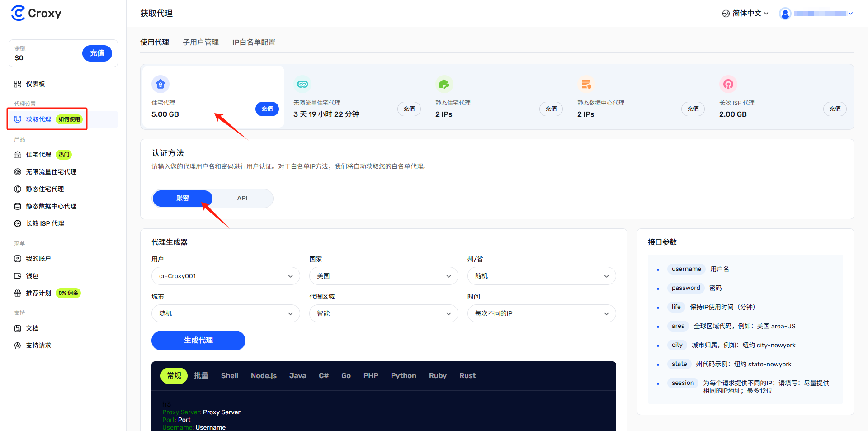Click the username parameter tag
Screen dimensions: 868x431
pos(686,269)
